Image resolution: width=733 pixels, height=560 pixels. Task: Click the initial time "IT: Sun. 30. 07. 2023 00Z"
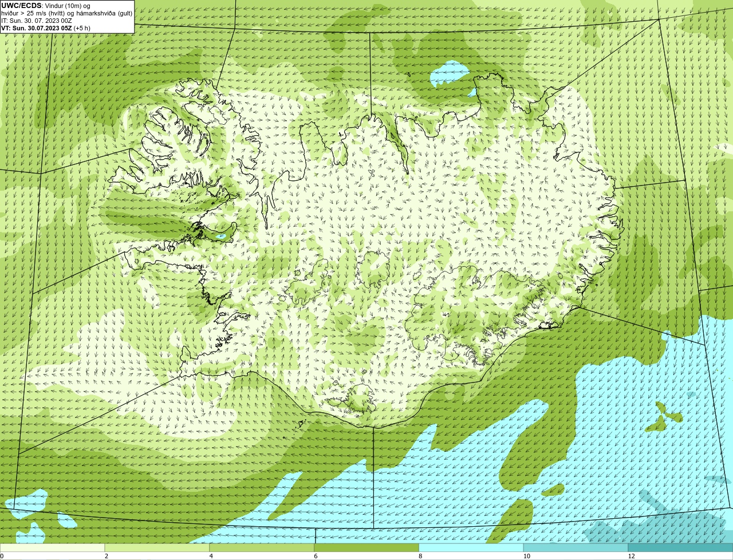[x=37, y=21]
